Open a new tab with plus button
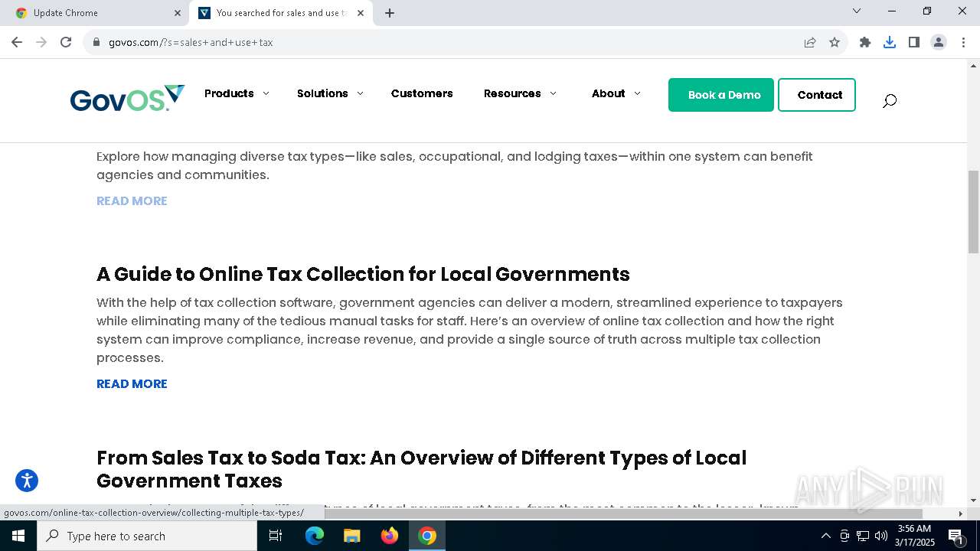The height and width of the screenshot is (551, 980). point(390,13)
